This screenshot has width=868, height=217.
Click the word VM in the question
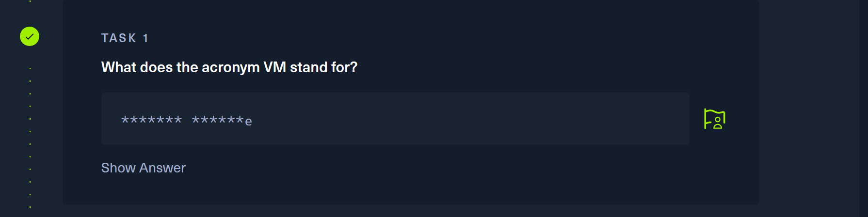pos(274,67)
